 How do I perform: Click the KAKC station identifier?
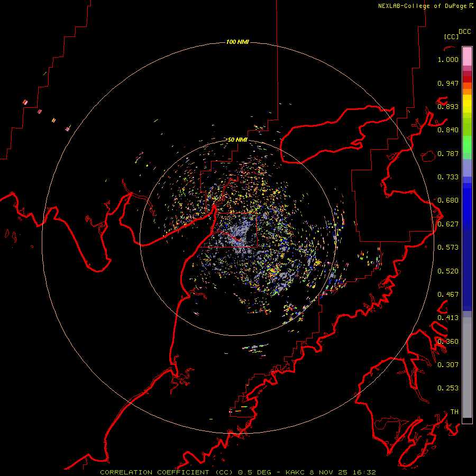pyautogui.click(x=295, y=472)
